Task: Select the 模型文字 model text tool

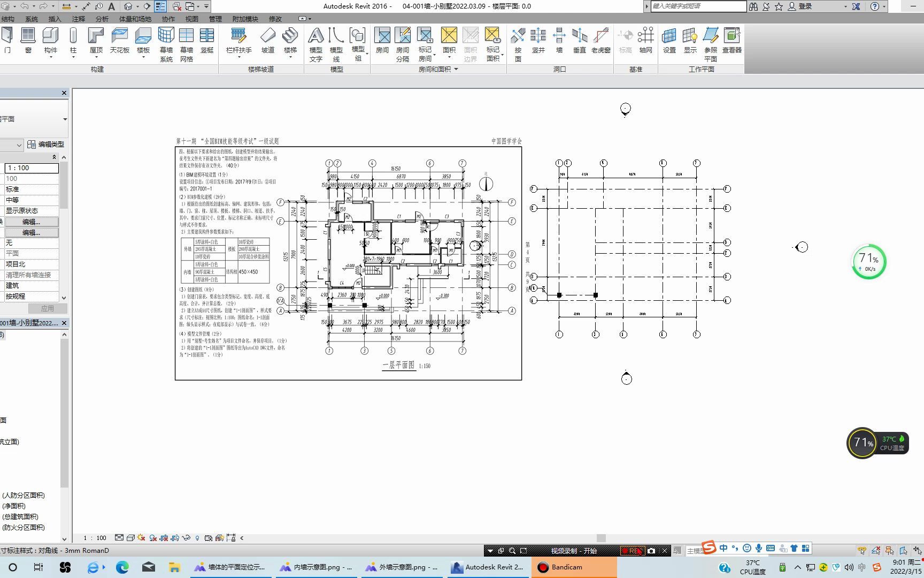Action: click(316, 45)
